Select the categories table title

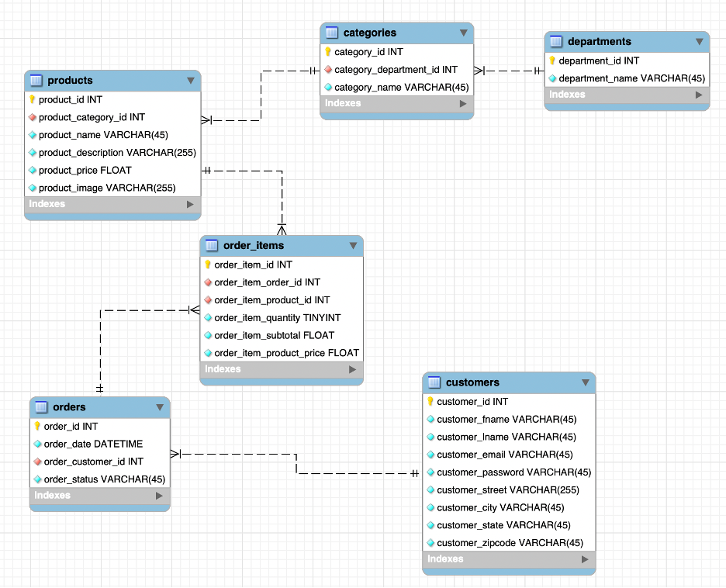click(x=369, y=33)
